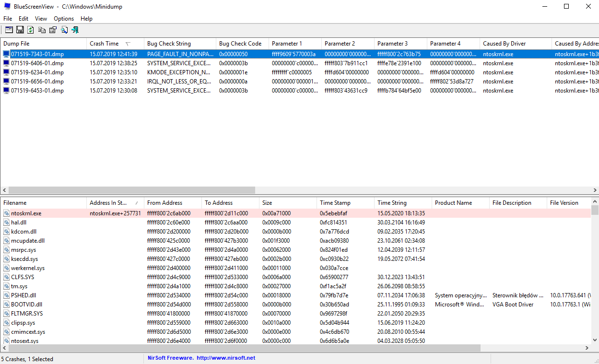Click the driver icon beside ntoskrnl.exe
This screenshot has width=599, height=364.
[x=6, y=213]
